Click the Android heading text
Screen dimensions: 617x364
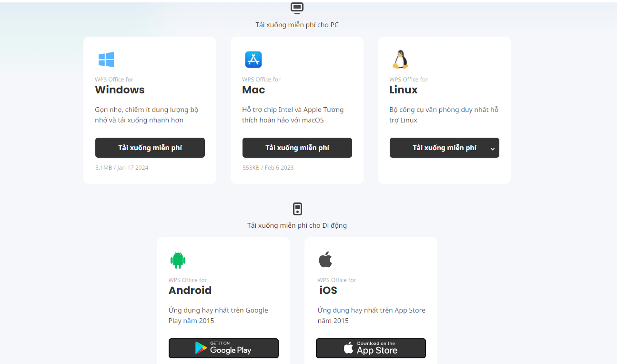(190, 290)
